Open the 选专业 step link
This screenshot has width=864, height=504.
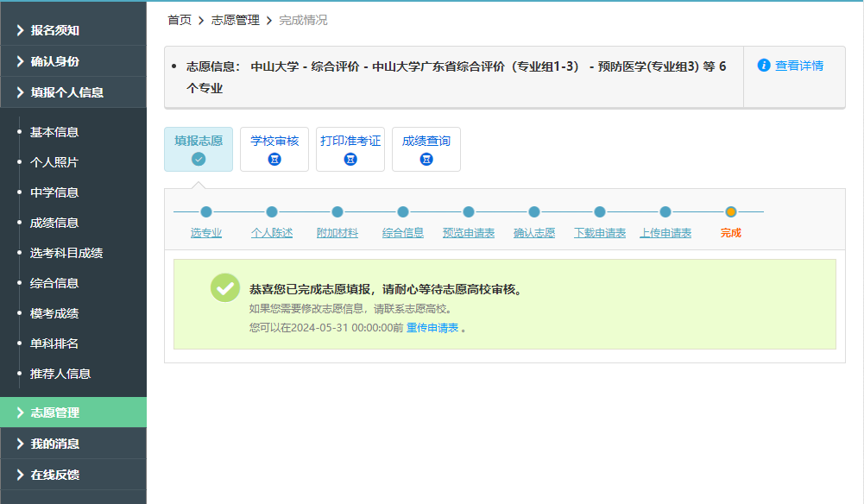click(x=206, y=233)
